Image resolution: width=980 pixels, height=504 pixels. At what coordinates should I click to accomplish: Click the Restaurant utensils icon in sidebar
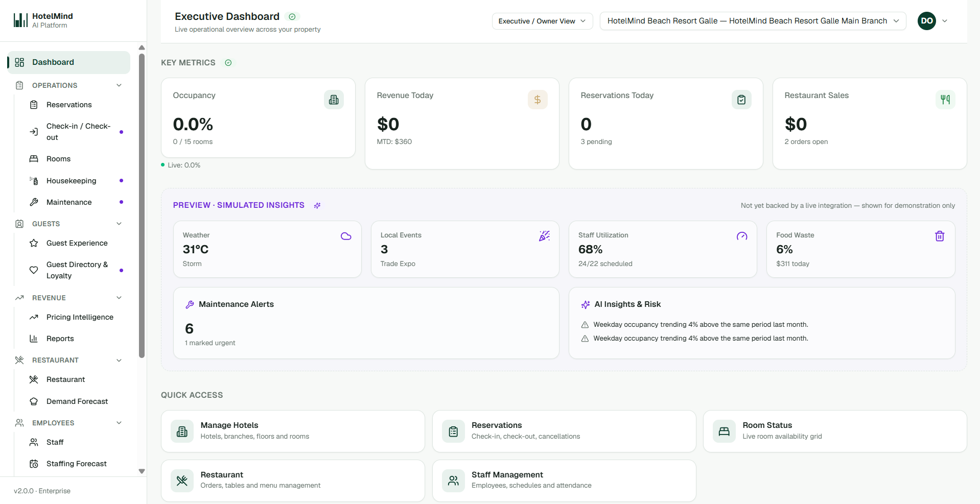click(x=34, y=379)
